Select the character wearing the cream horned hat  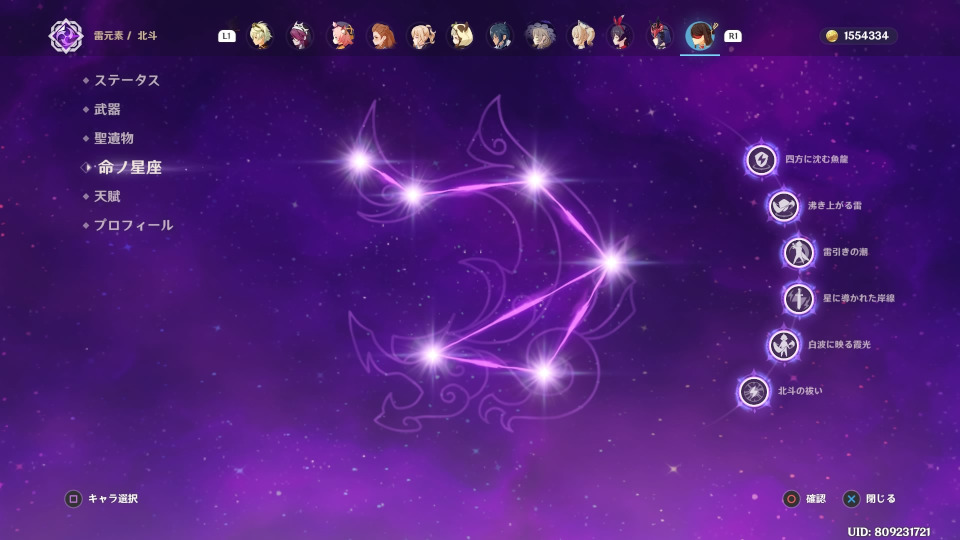[460, 36]
